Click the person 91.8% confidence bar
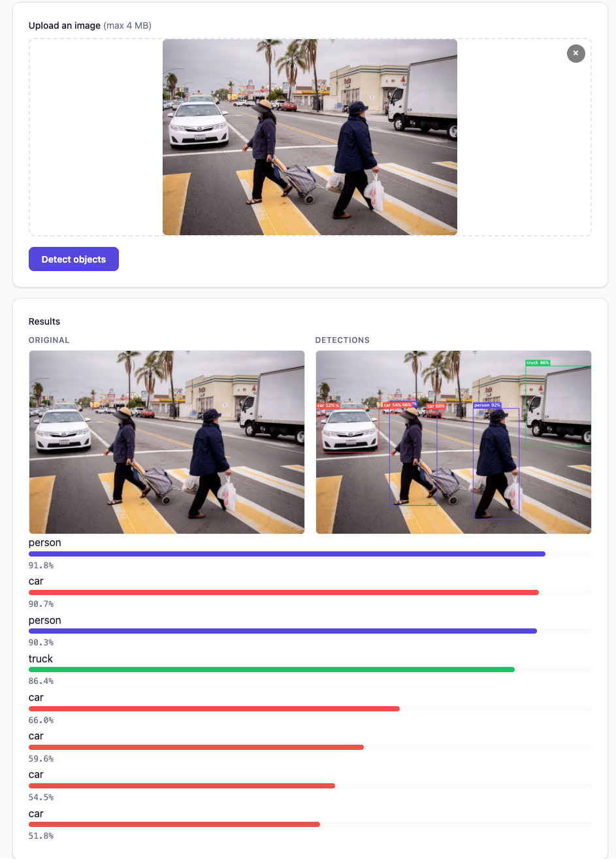616x859 pixels. coord(287,554)
